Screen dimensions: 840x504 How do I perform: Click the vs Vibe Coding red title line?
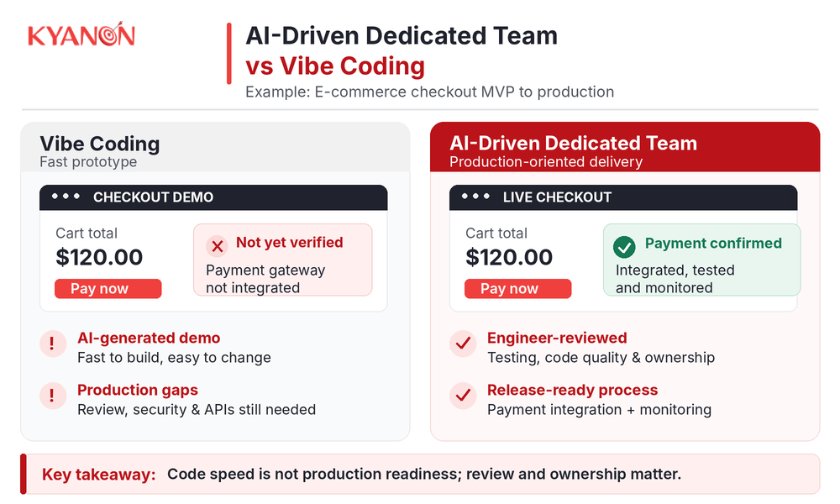(335, 66)
